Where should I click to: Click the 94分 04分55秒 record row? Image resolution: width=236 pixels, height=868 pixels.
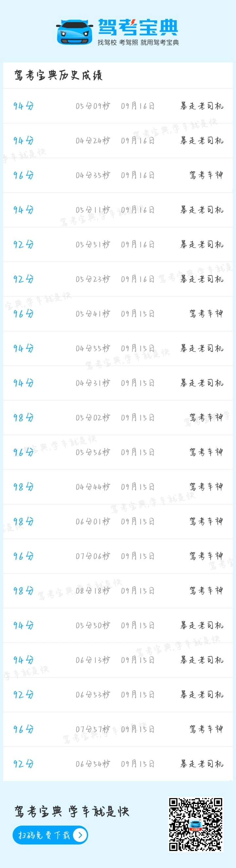pyautogui.click(x=118, y=348)
